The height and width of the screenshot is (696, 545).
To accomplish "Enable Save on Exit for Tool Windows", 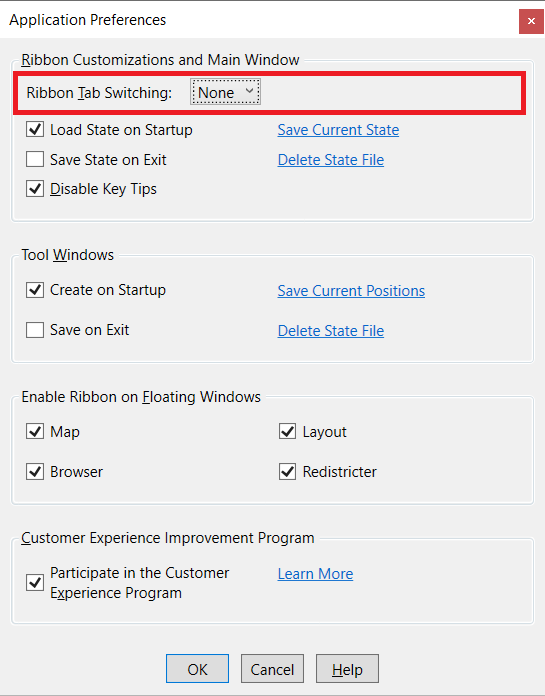I will [35, 330].
